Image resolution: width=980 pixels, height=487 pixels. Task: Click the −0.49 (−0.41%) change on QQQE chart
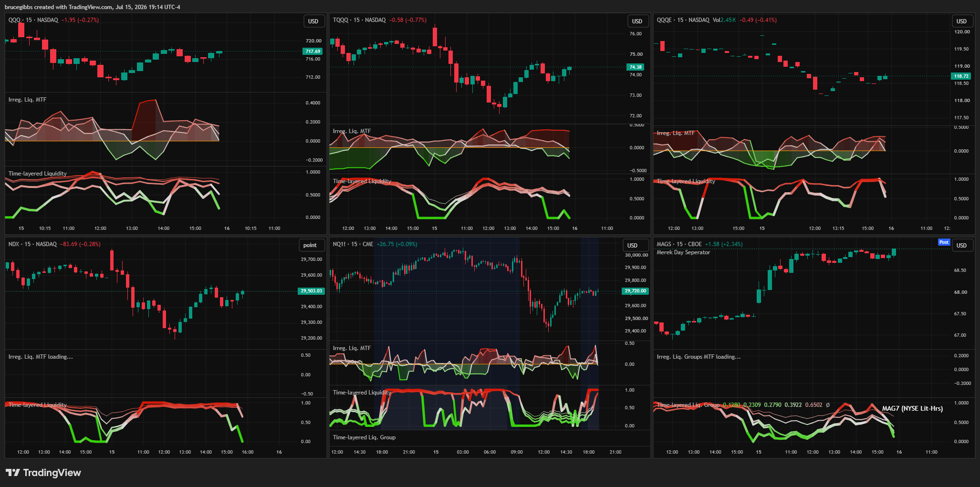(758, 20)
